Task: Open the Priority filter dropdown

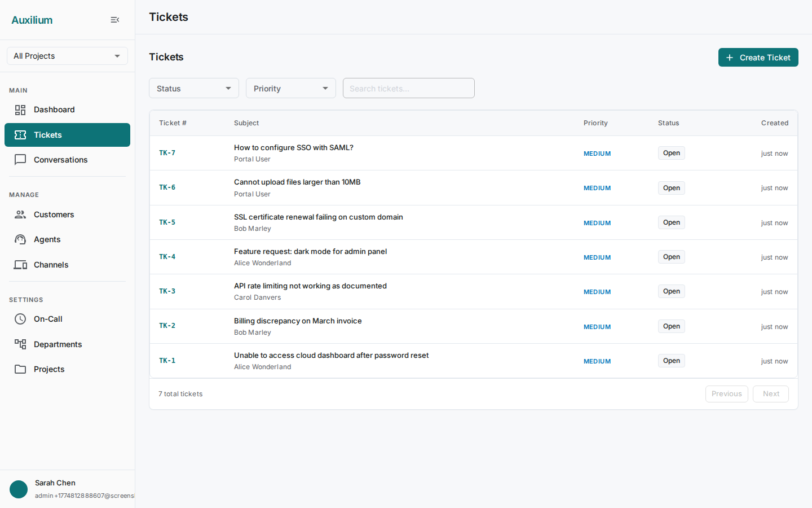Action: coord(290,88)
